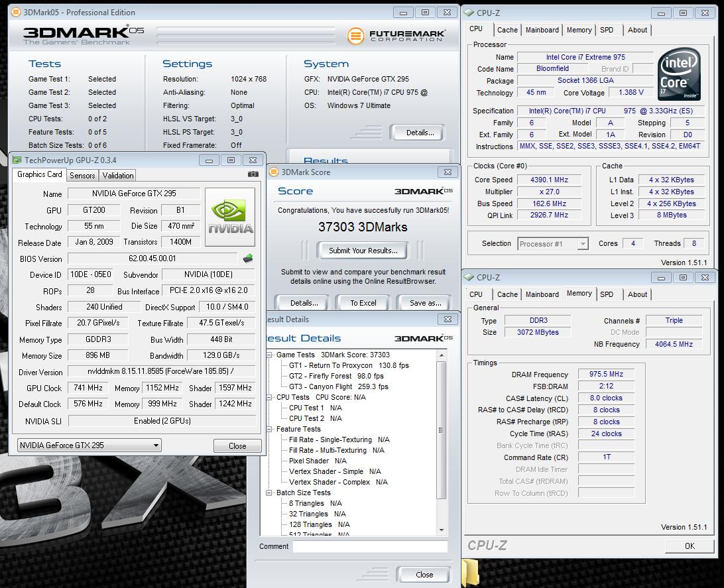Click Driver Version field in GPU-Z
Viewport: 724px width, 588px height.
click(162, 371)
